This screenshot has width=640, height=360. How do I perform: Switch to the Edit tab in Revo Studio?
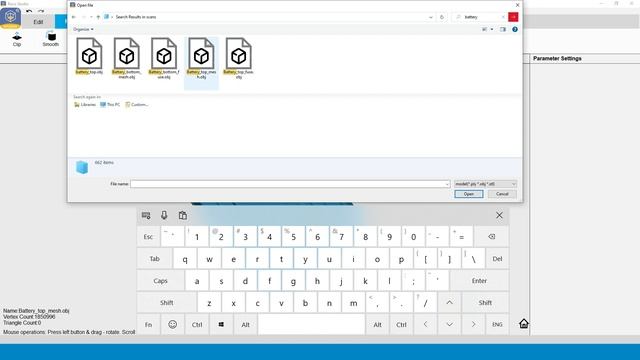coord(38,22)
